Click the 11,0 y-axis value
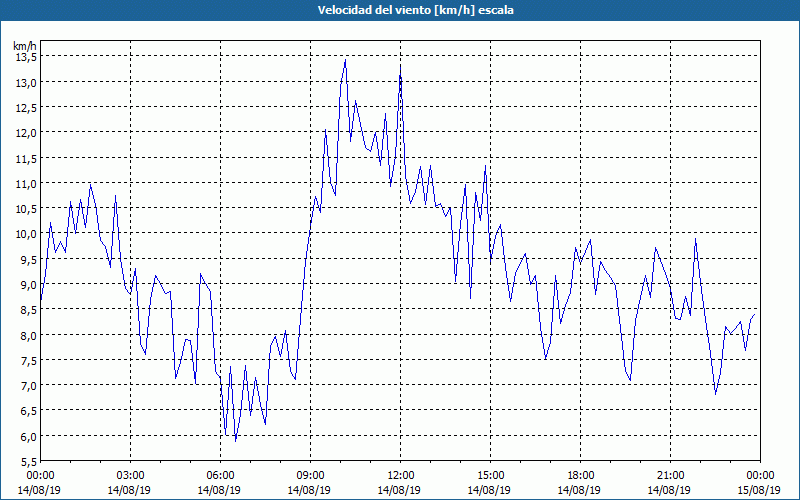The image size is (800, 500). tap(26, 183)
